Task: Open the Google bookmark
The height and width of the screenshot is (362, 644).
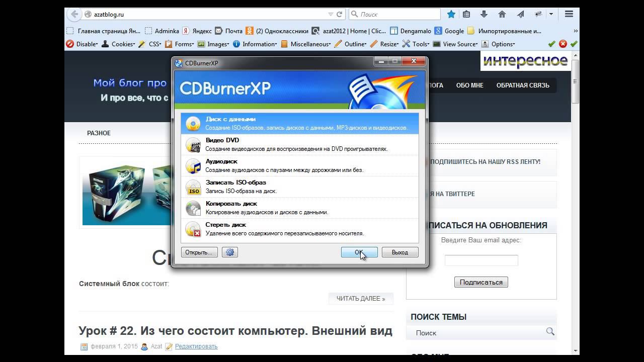Action: [449, 31]
